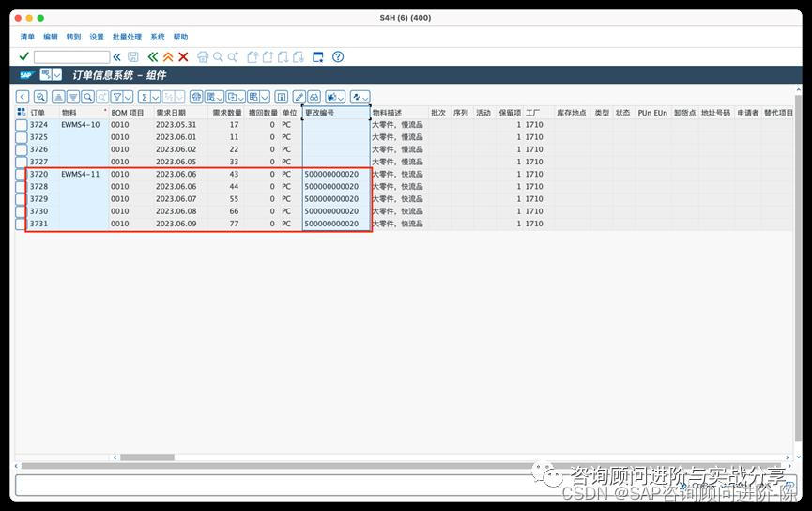Screen dimensions: 812x511
Task: Click the disabled Save floppy disk icon
Action: (133, 57)
